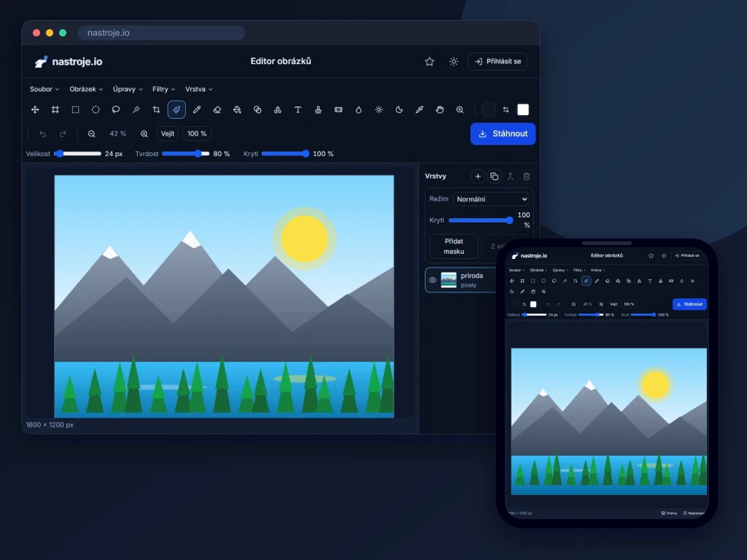Open the Vrstva menu in desktop editor
The height and width of the screenshot is (560, 747).
[x=198, y=89]
